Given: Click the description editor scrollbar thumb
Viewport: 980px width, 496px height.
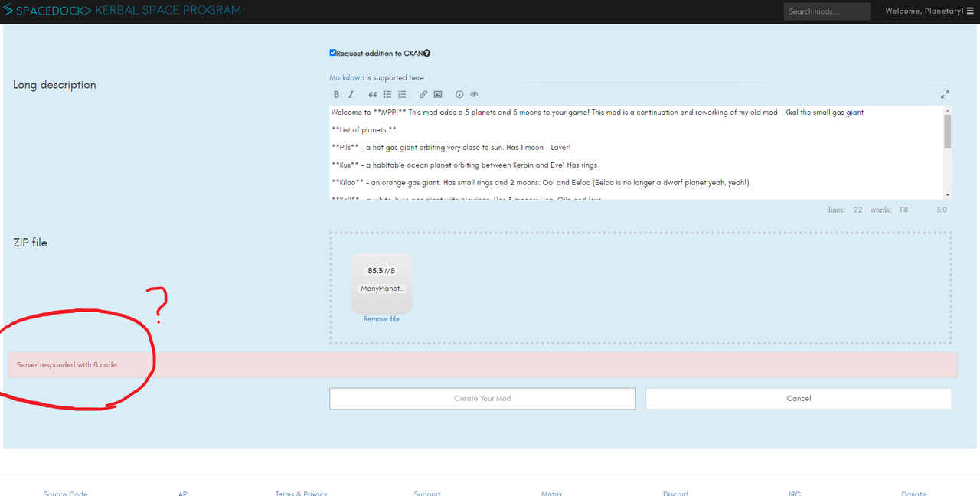Looking at the screenshot, I should [x=948, y=130].
